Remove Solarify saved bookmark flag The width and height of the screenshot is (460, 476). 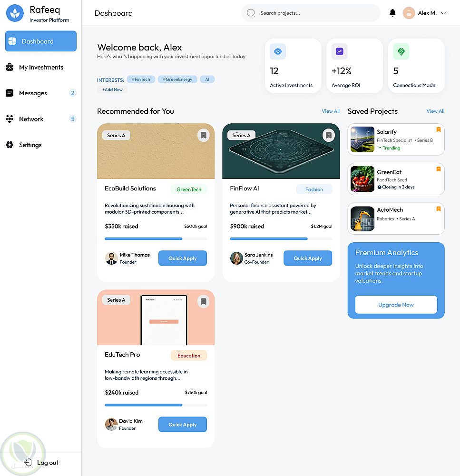[x=439, y=129]
